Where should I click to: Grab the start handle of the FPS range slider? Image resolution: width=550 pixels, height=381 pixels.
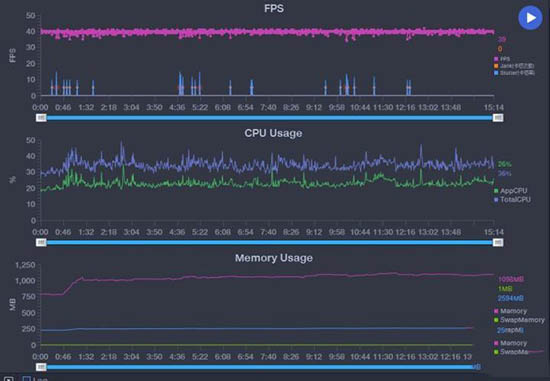[x=41, y=118]
